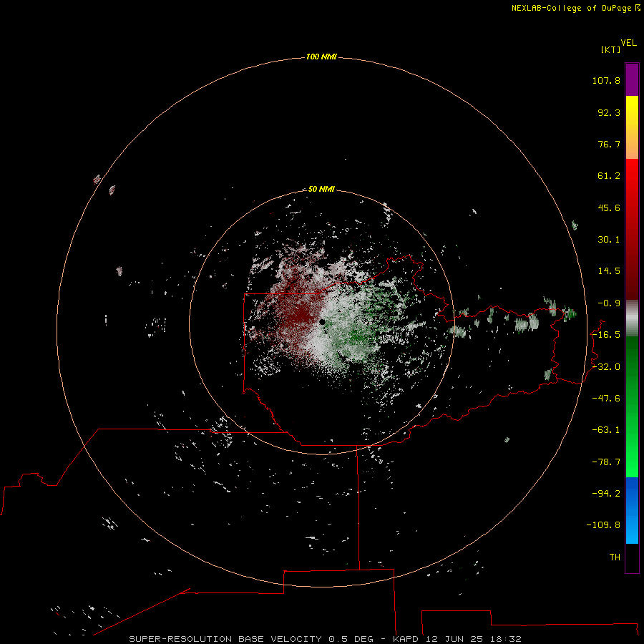
Task: Select the -109.8 velocity scale value
Action: [x=604, y=525]
